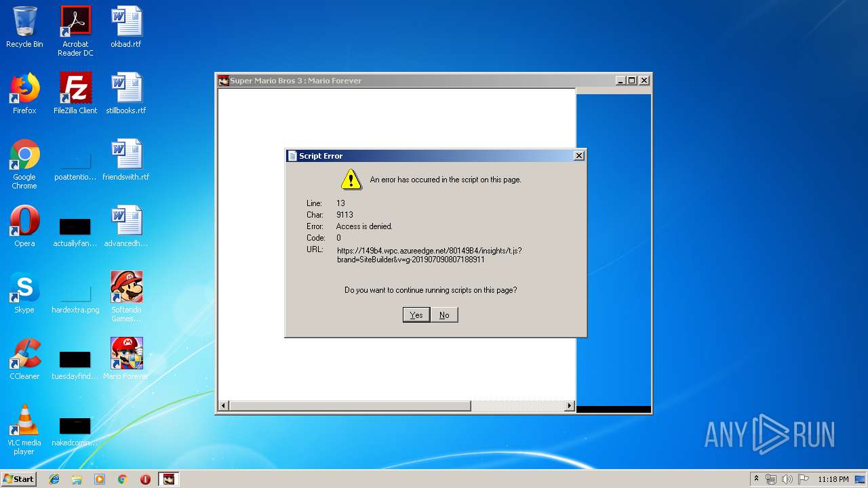Launch Opera desktop shortcut
Viewport: 868px width, 488px height.
tap(24, 226)
